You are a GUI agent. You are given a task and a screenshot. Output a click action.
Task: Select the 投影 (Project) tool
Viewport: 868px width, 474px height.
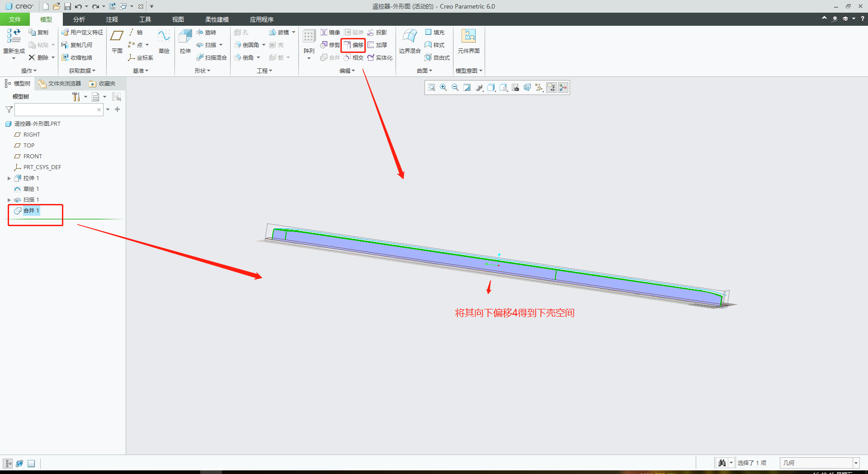pyautogui.click(x=377, y=32)
